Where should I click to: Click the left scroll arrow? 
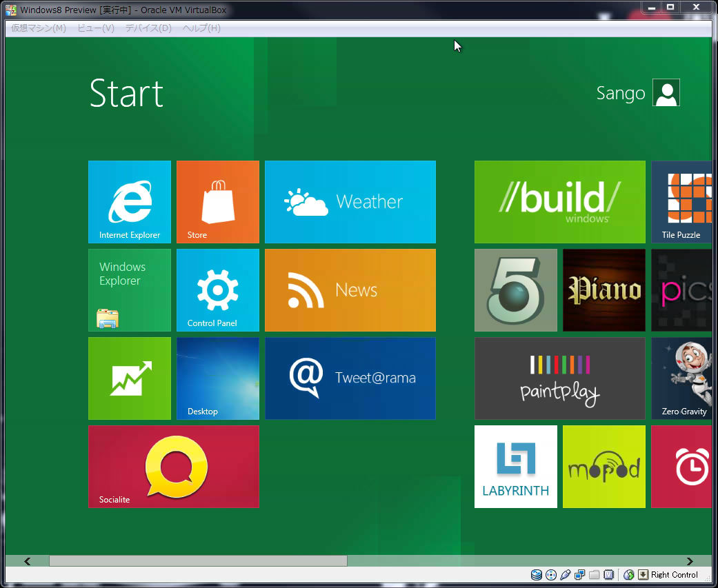pos(28,561)
